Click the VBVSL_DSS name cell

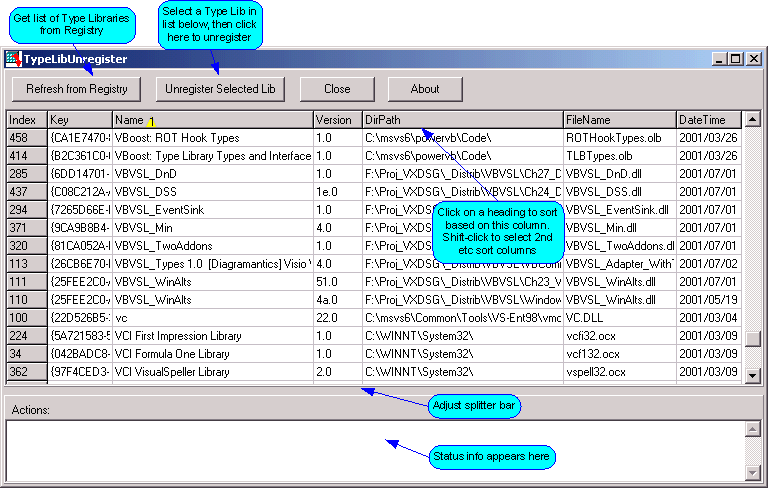pyautogui.click(x=213, y=192)
